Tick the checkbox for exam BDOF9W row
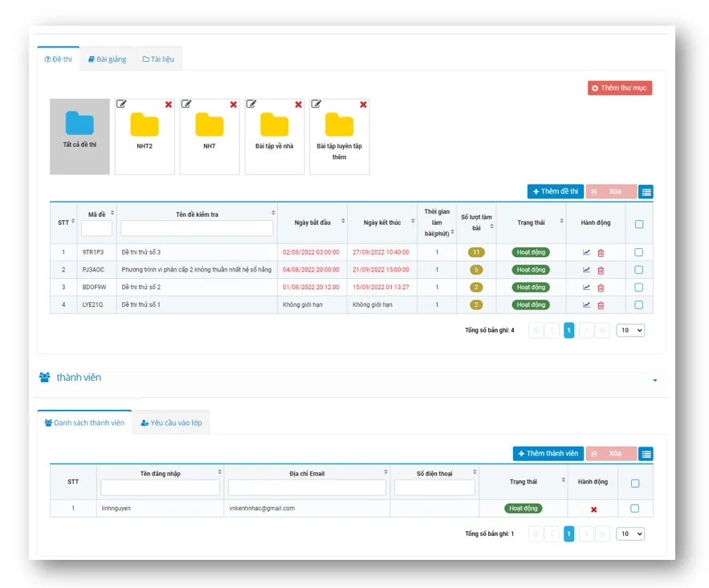Viewport: 709px width, 588px height. 638,288
